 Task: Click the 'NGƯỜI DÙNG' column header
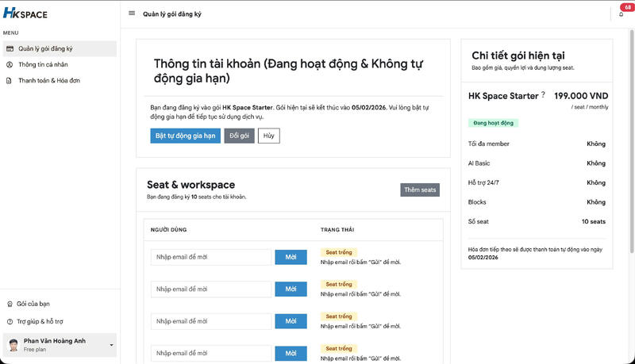(168, 230)
